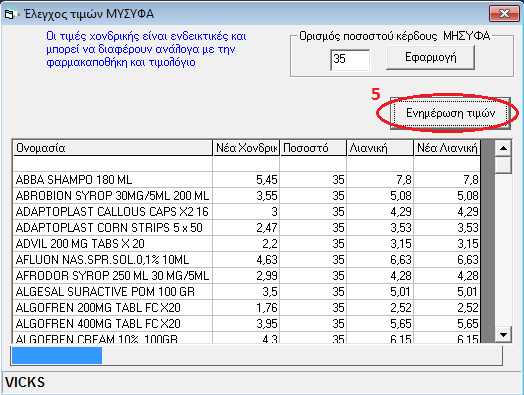Select ALGOFREN 200MG TABL FC X20 row

click(x=247, y=308)
